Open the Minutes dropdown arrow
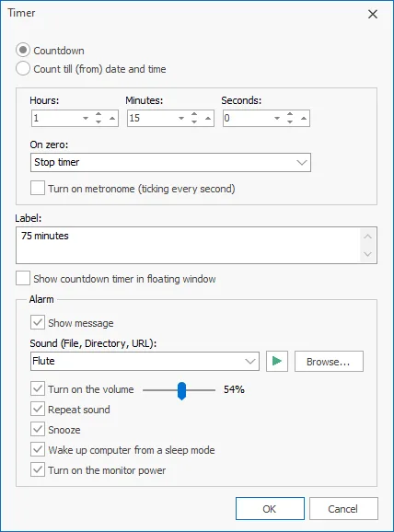This screenshot has height=532, width=394. (181, 119)
